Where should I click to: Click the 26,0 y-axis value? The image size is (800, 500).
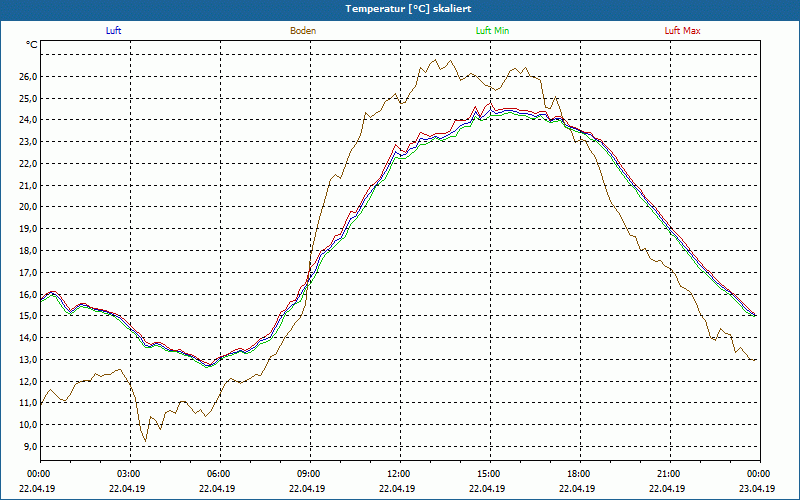(x=29, y=77)
